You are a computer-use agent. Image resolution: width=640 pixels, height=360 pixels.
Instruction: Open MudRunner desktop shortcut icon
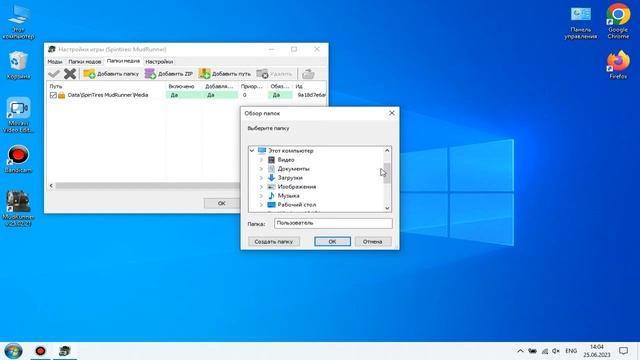pyautogui.click(x=18, y=208)
